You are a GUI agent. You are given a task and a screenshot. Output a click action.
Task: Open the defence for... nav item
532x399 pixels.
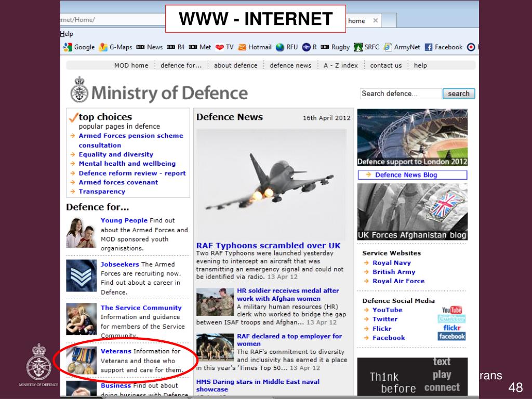(x=181, y=65)
